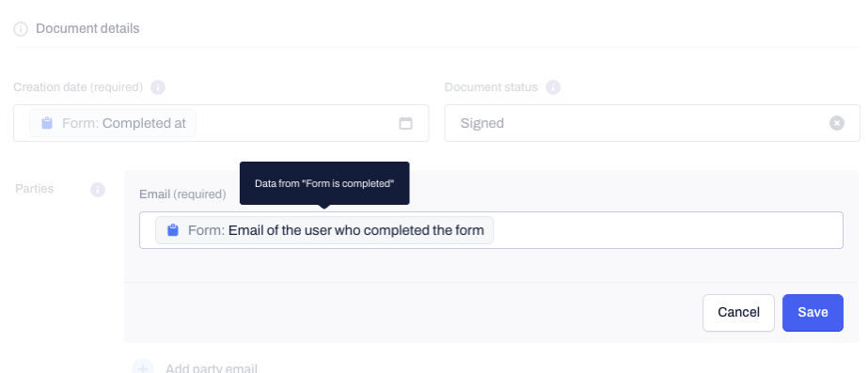
Task: Click the Email (required) label
Action: click(x=182, y=194)
